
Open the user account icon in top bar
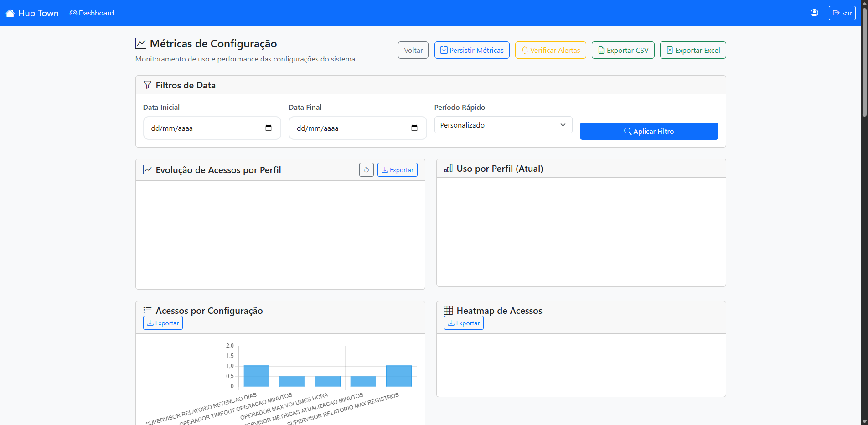(814, 13)
